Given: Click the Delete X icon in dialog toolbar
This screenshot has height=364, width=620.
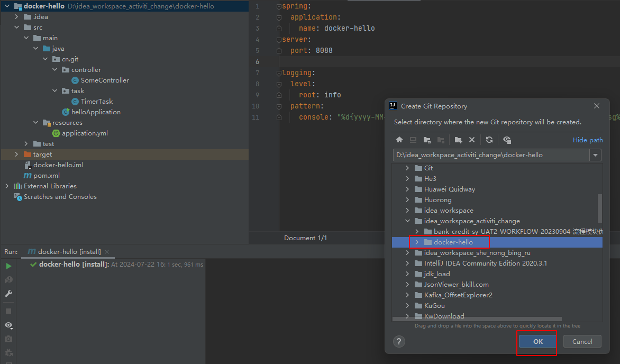Looking at the screenshot, I should [472, 140].
